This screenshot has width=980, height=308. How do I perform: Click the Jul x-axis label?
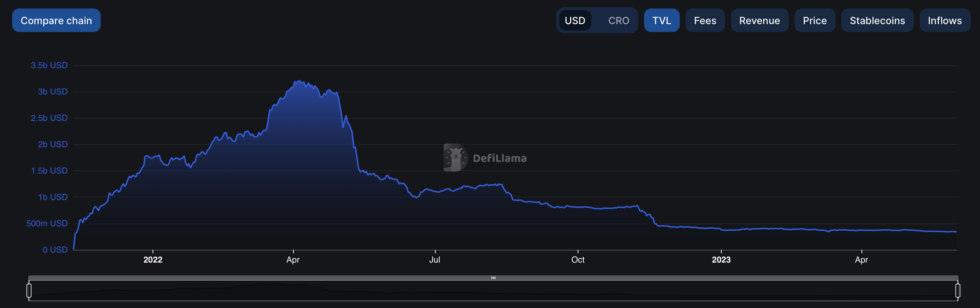pyautogui.click(x=435, y=260)
